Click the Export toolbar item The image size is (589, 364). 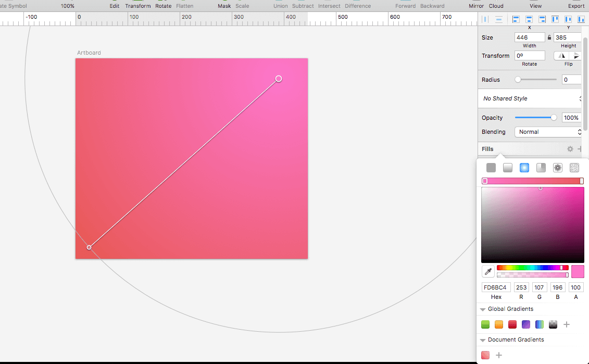pyautogui.click(x=576, y=6)
